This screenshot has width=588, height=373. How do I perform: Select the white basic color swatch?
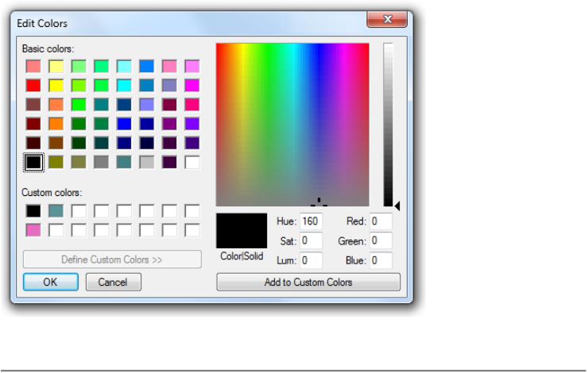click(x=192, y=162)
